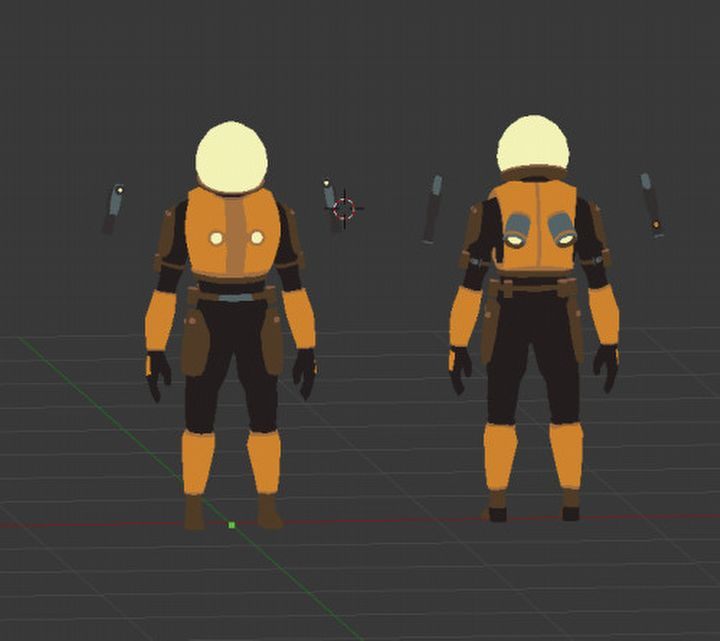
Task: Select the green origin point on the grid
Action: coord(232,525)
